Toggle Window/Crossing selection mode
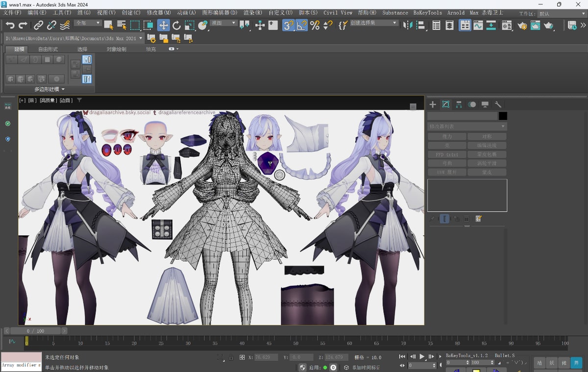This screenshot has width=588, height=372. pos(148,25)
